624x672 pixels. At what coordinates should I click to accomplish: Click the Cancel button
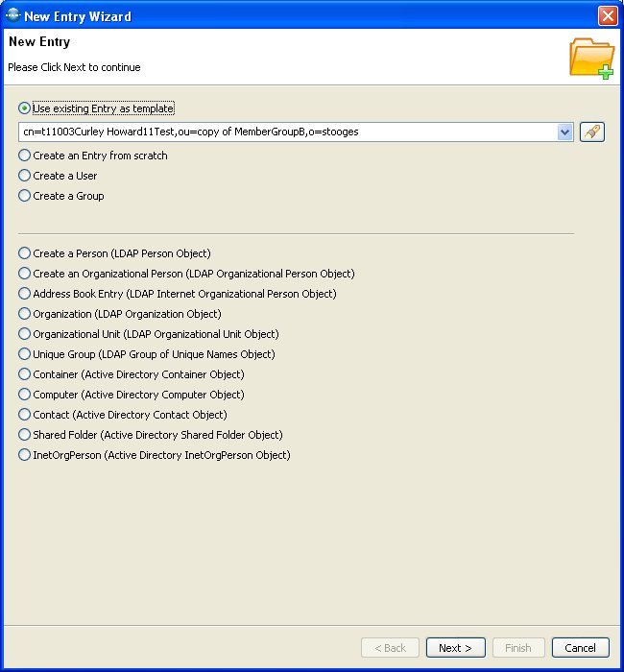(x=580, y=648)
